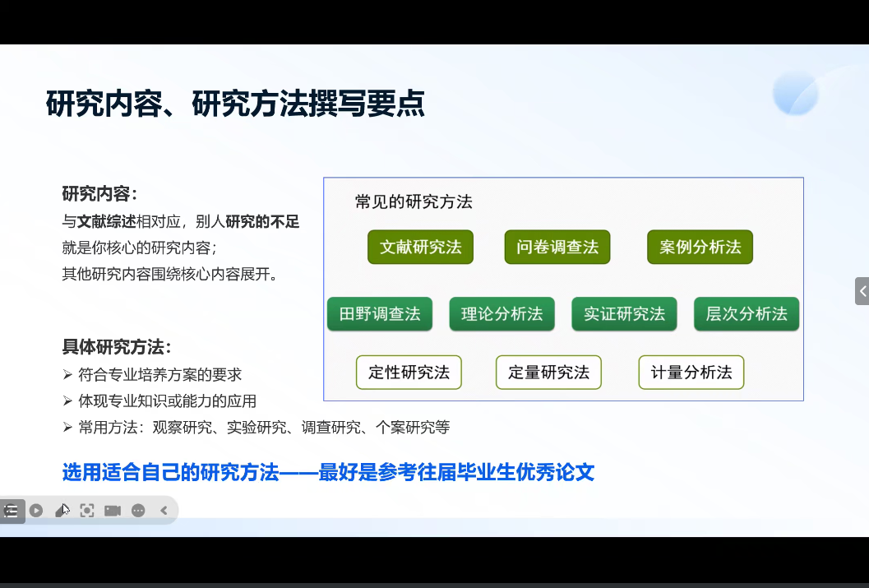Select the 定性研究法 outlined box

(409, 373)
